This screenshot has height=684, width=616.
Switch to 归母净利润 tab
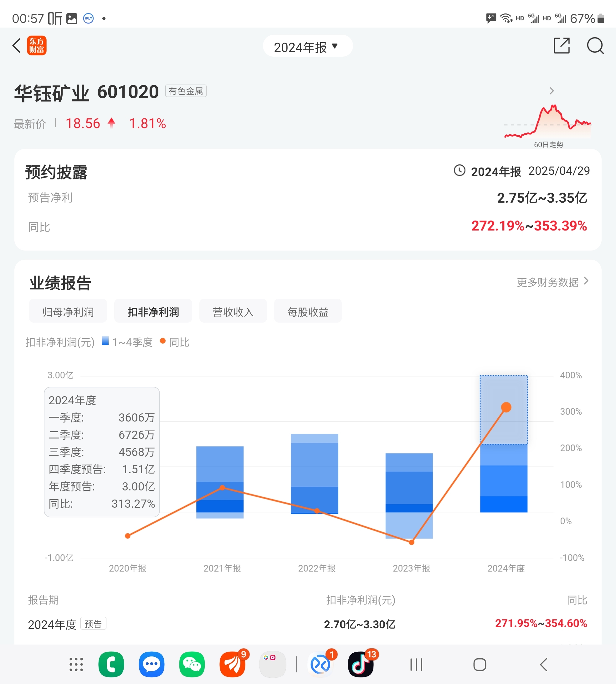68,311
